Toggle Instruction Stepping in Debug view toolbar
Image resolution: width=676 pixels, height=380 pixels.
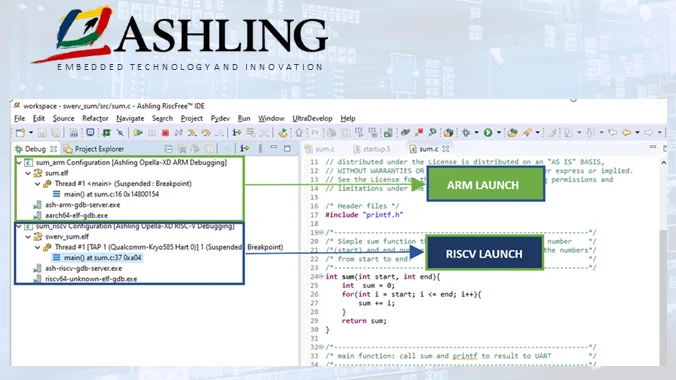pyautogui.click(x=244, y=148)
